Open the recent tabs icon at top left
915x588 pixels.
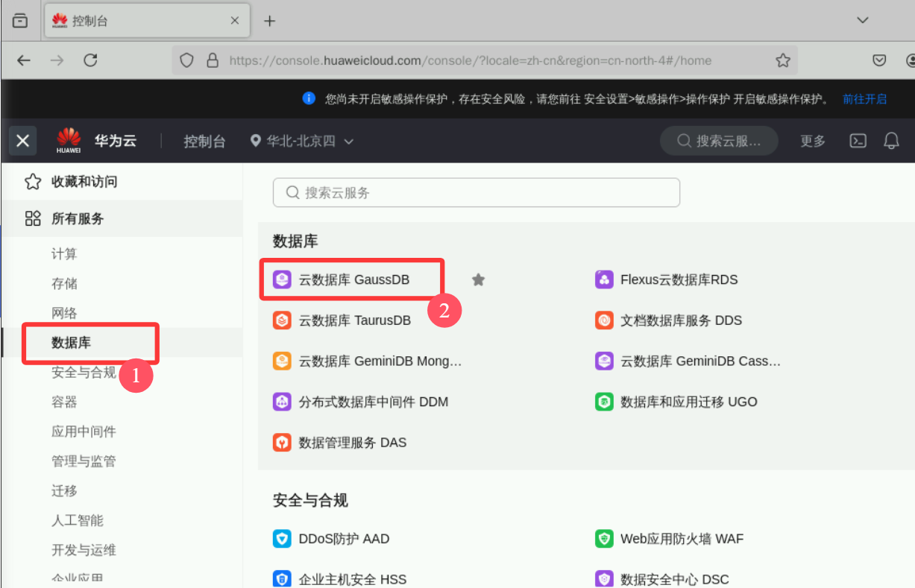(19, 21)
